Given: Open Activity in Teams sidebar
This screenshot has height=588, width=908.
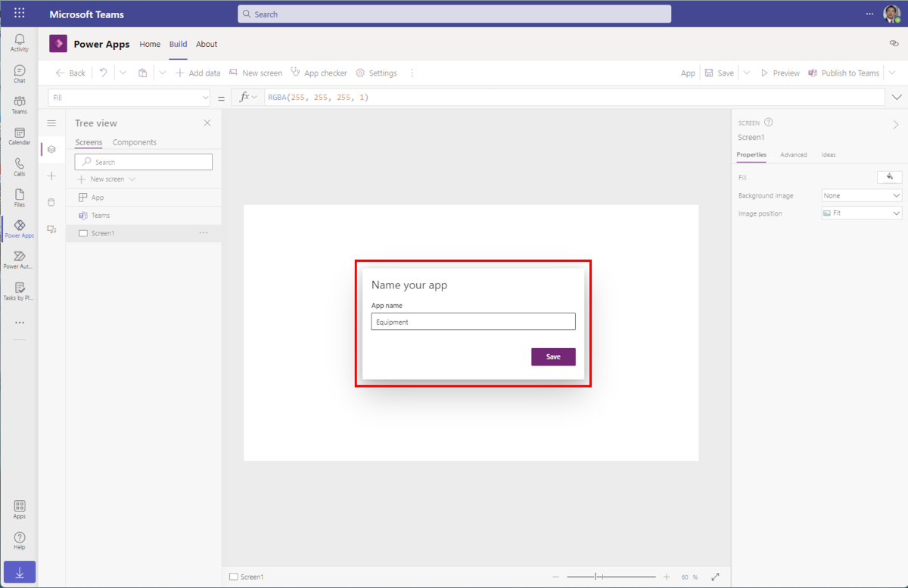Looking at the screenshot, I should (x=20, y=42).
